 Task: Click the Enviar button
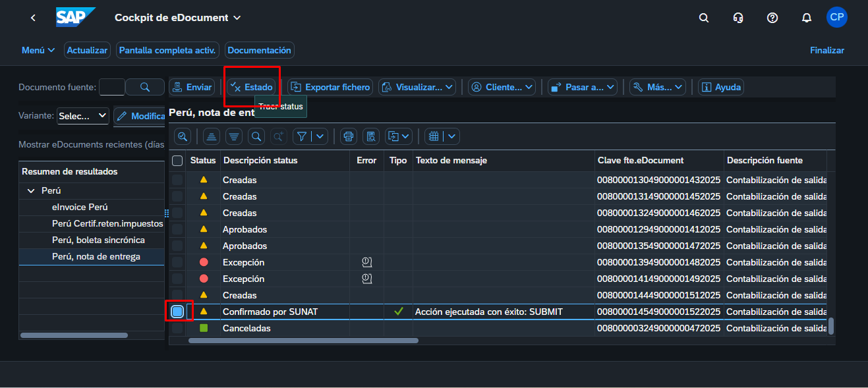(x=191, y=87)
